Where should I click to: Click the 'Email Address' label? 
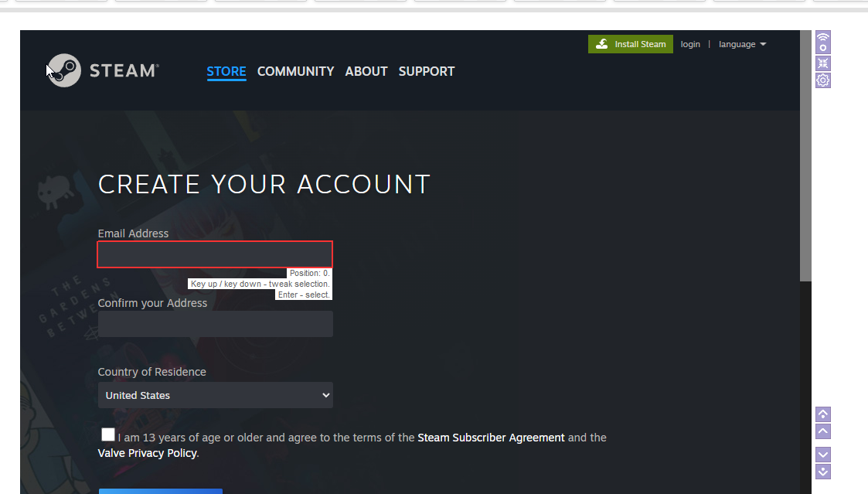(134, 233)
